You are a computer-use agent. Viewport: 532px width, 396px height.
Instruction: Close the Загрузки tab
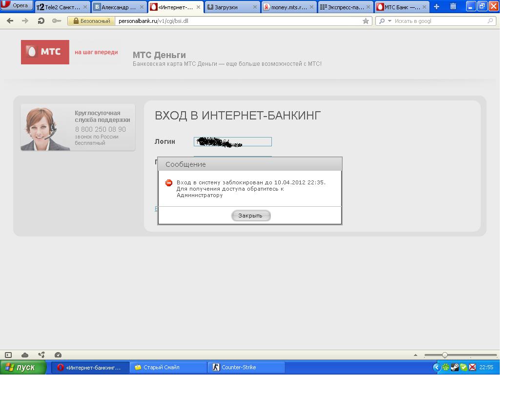[x=255, y=7]
